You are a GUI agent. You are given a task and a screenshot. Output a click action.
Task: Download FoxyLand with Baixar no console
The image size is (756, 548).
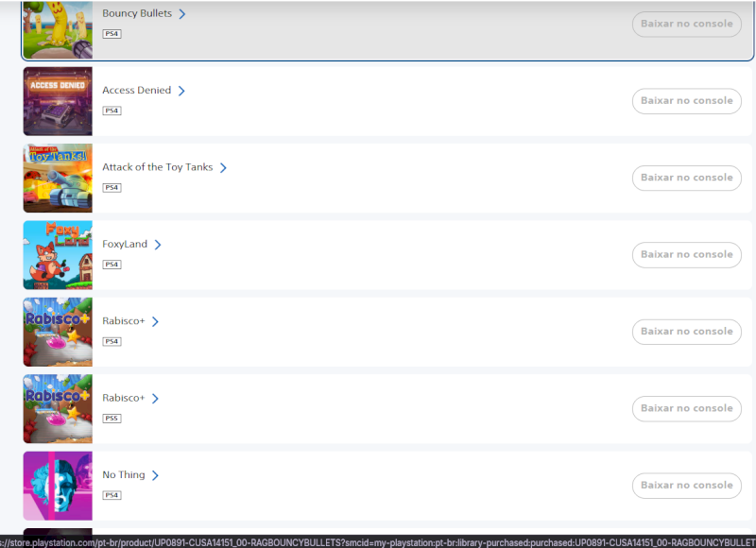(x=687, y=254)
